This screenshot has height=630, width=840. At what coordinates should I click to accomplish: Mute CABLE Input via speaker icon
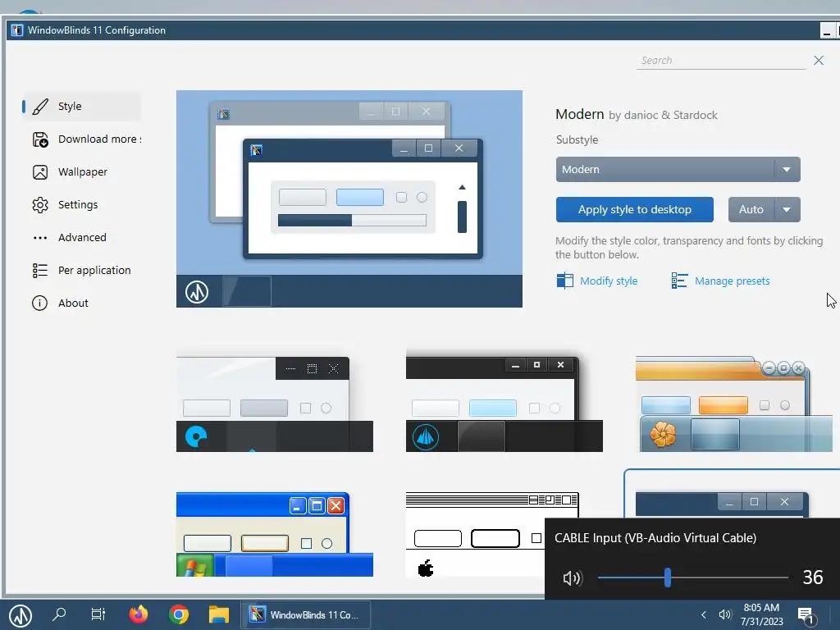572,578
